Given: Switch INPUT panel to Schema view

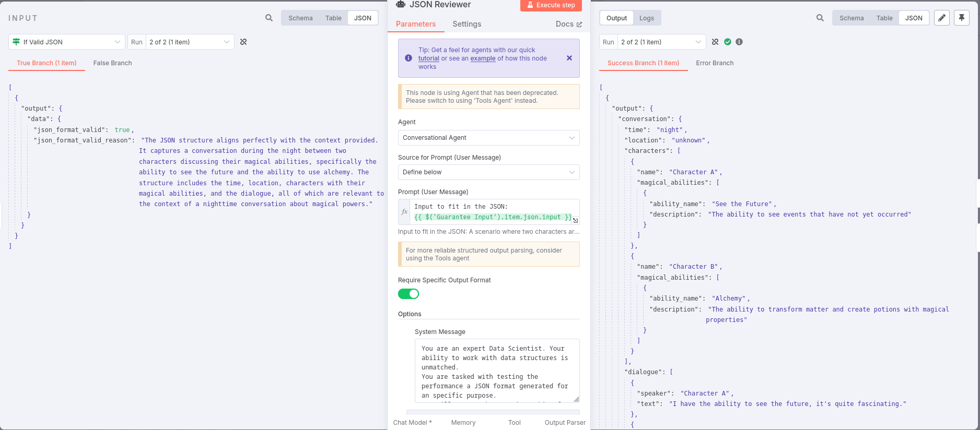Looking at the screenshot, I should [x=300, y=18].
